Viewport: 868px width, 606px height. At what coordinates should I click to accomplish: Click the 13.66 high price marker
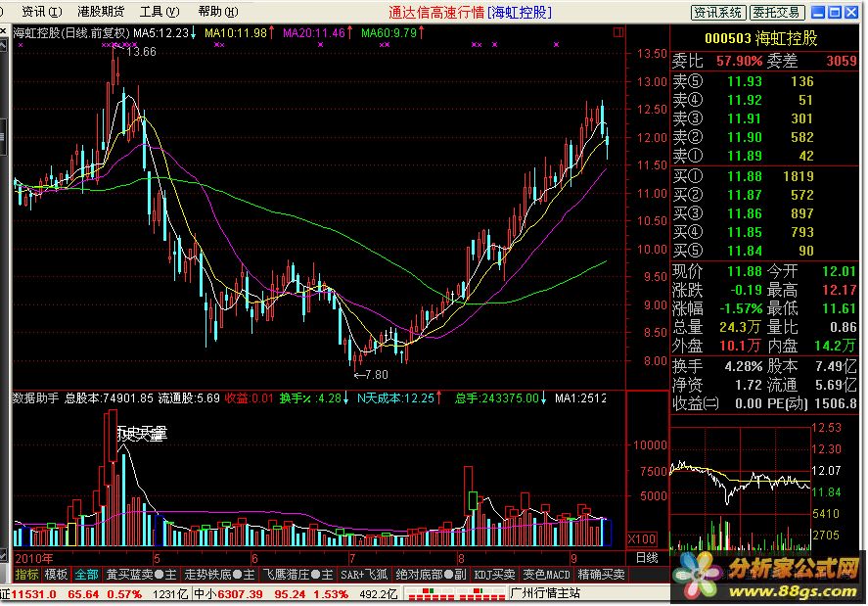141,52
